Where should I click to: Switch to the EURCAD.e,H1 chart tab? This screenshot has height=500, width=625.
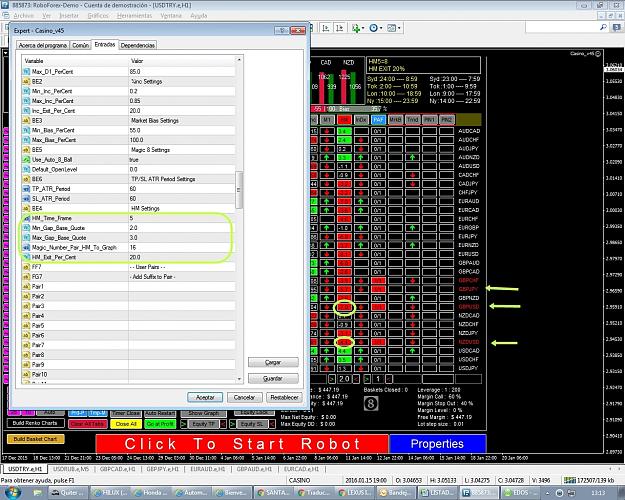pyautogui.click(x=301, y=469)
